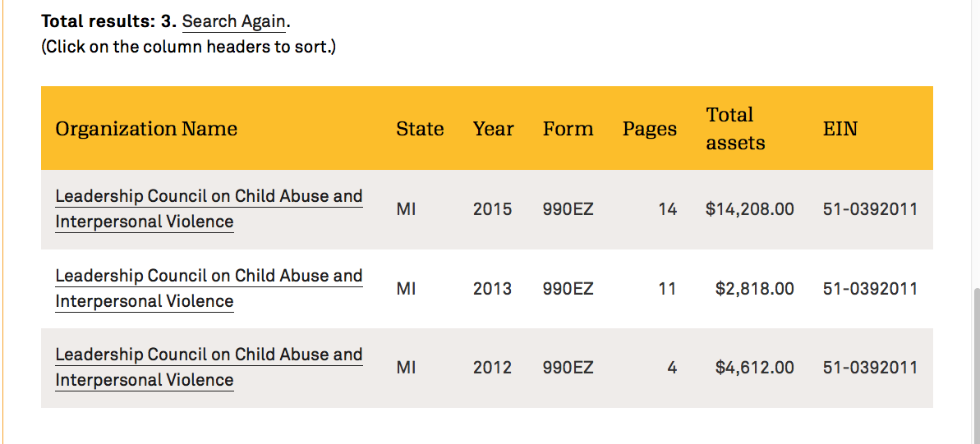Image resolution: width=980 pixels, height=444 pixels.
Task: Sort results by Form column header
Action: click(x=568, y=129)
